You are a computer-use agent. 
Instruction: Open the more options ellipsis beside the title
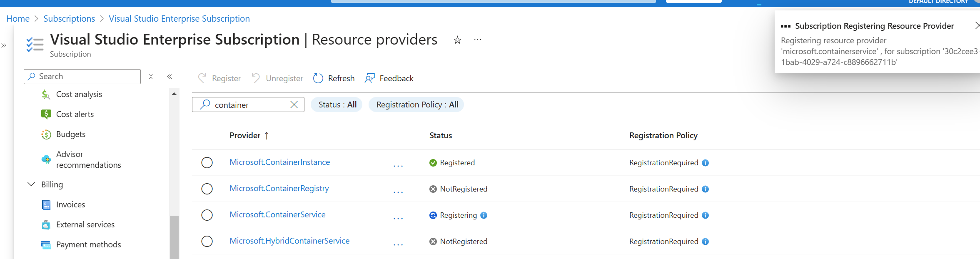478,40
